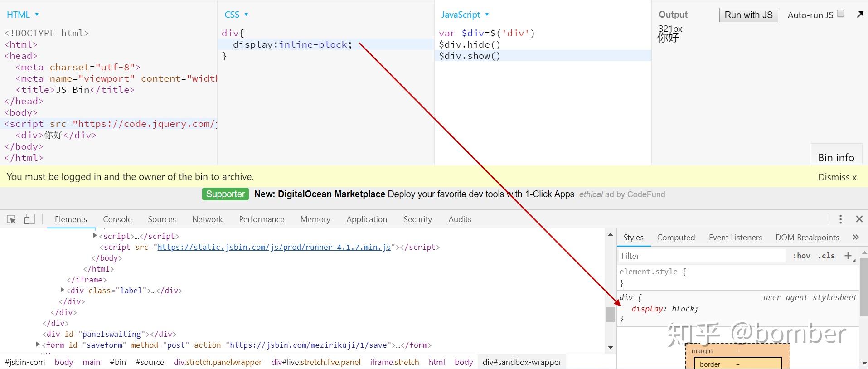
Task: Click DOM tree scroll down arrow
Action: pos(610,348)
